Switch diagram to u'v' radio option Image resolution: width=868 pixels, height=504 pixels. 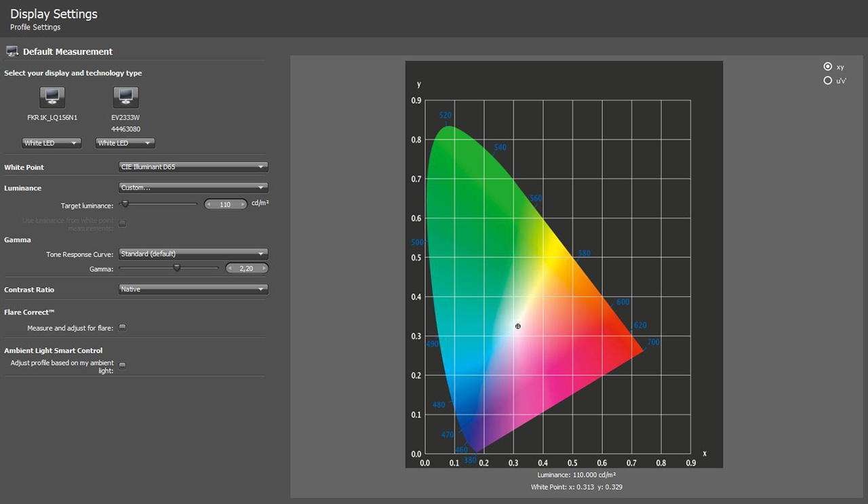click(827, 81)
